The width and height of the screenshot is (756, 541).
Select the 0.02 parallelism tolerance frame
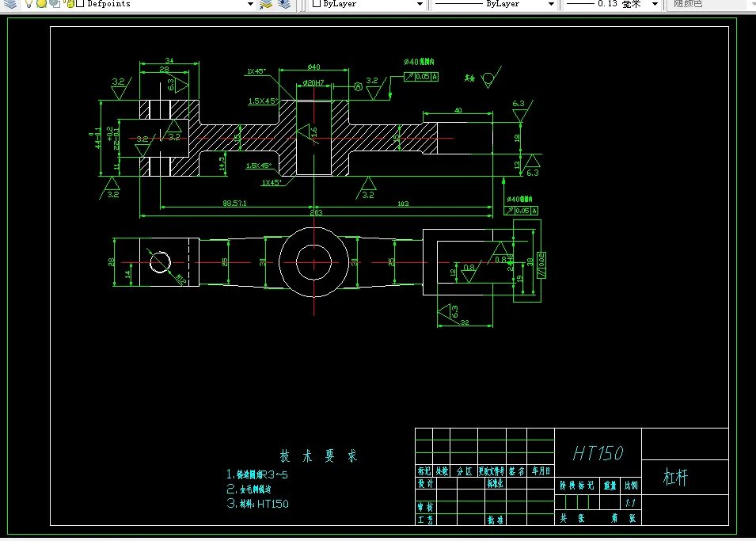click(x=541, y=265)
